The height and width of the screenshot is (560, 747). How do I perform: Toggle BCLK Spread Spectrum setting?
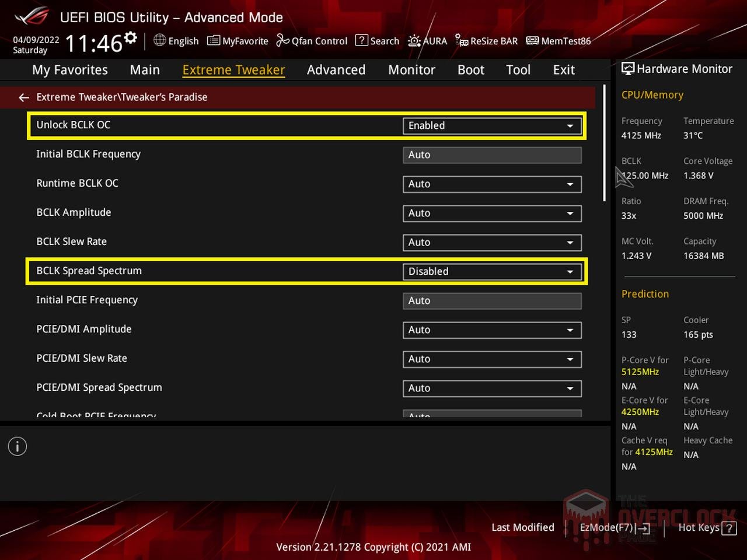pos(491,271)
